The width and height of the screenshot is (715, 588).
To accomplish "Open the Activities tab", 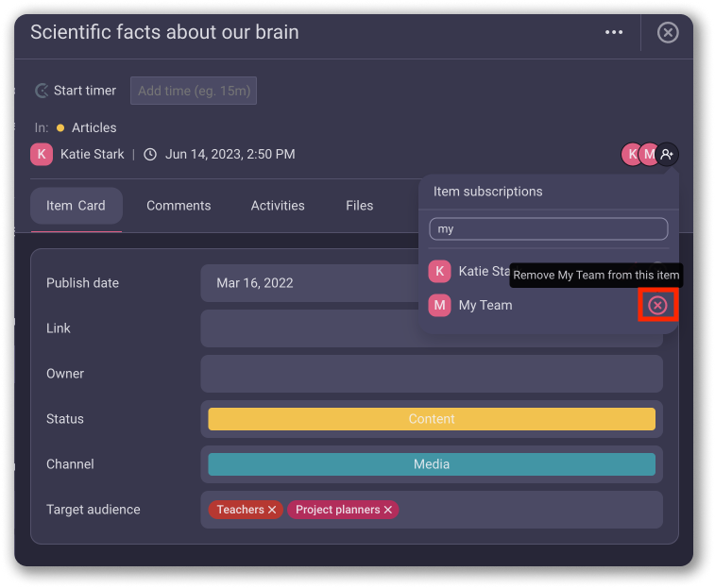I will click(278, 206).
